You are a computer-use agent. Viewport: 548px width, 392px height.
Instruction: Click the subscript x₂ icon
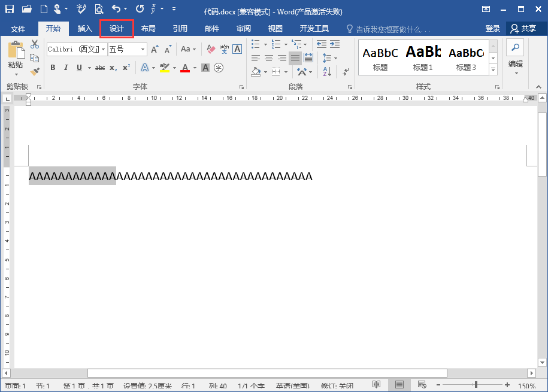[x=113, y=68]
